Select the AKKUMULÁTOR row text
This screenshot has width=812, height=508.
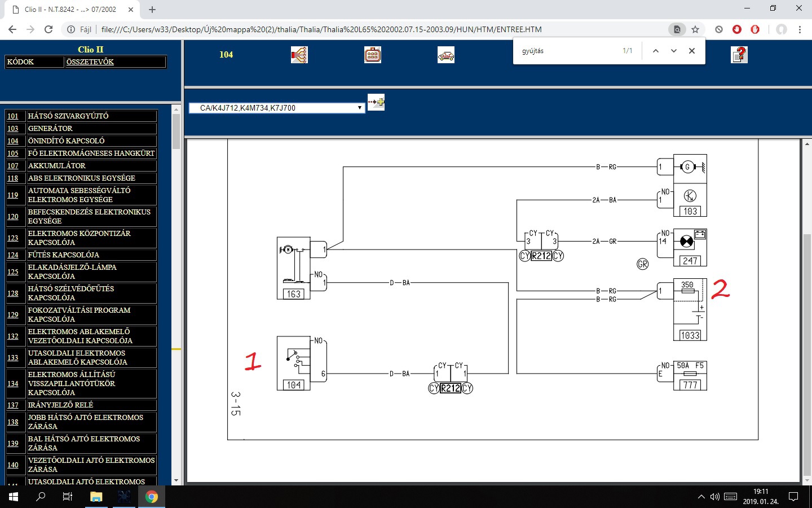(x=57, y=166)
